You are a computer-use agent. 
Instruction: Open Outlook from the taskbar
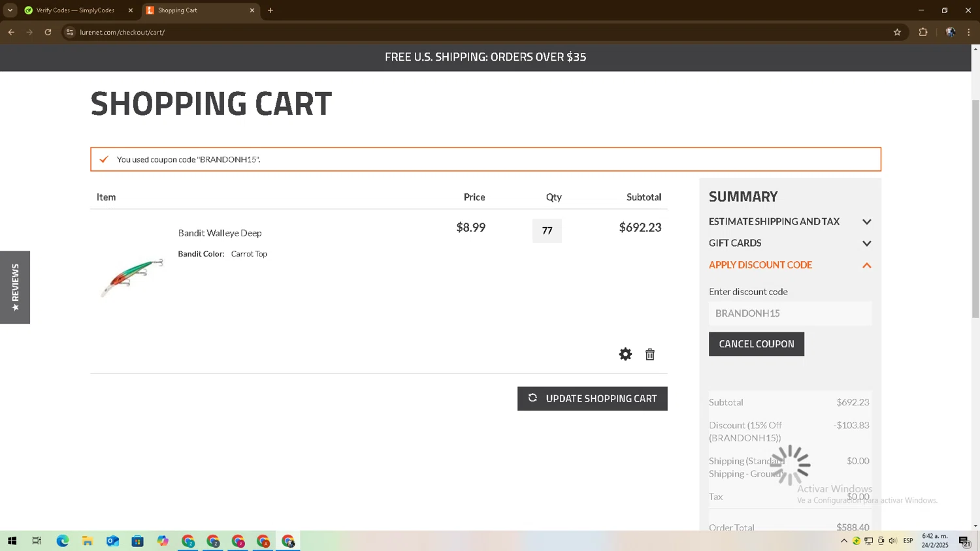(x=112, y=541)
